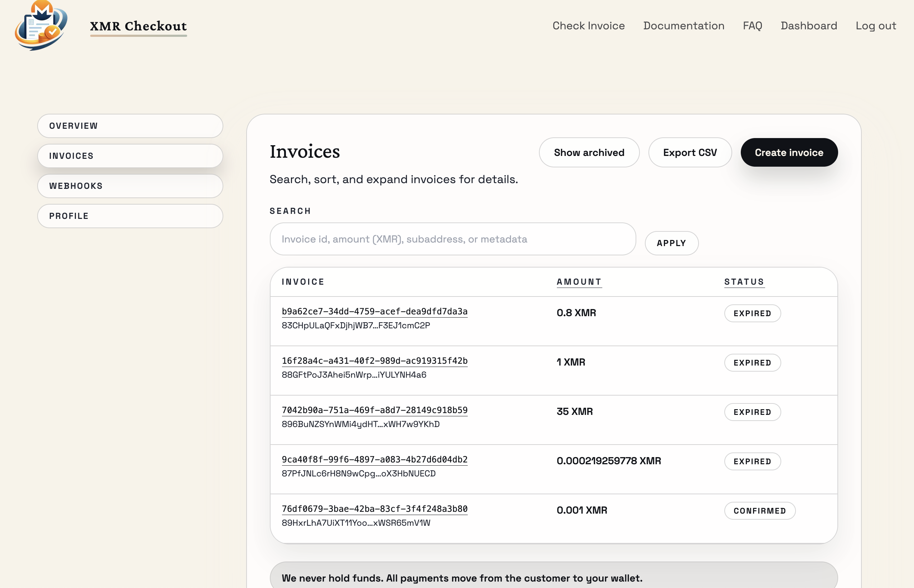Click the Expired badge for 1 XMR
The height and width of the screenshot is (588, 914).
pos(753,363)
